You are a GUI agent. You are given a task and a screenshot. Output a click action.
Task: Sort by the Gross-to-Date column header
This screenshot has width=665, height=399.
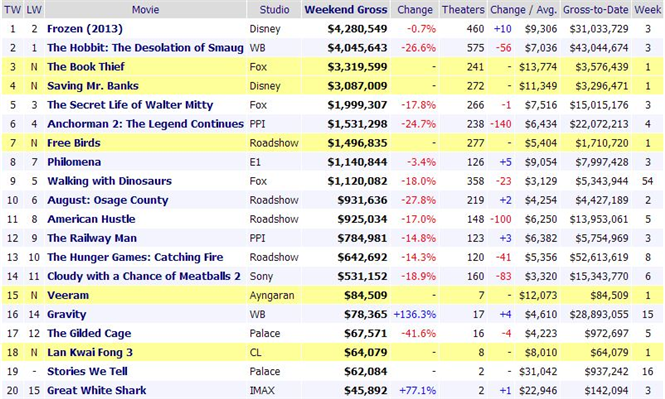tap(595, 10)
